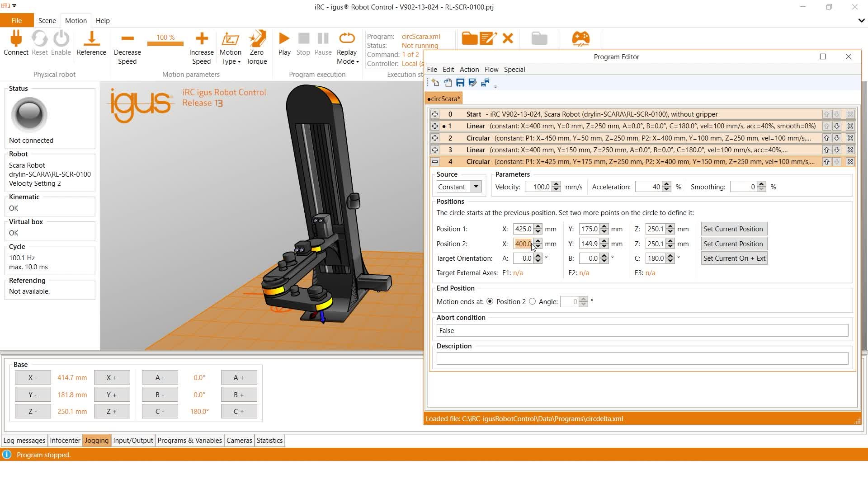The image size is (868, 488).
Task: Move command 1 Linear down
Action: coord(837,126)
